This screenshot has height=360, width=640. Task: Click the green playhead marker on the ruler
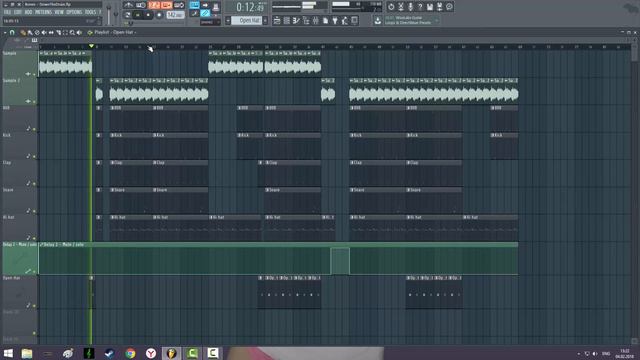pos(91,46)
